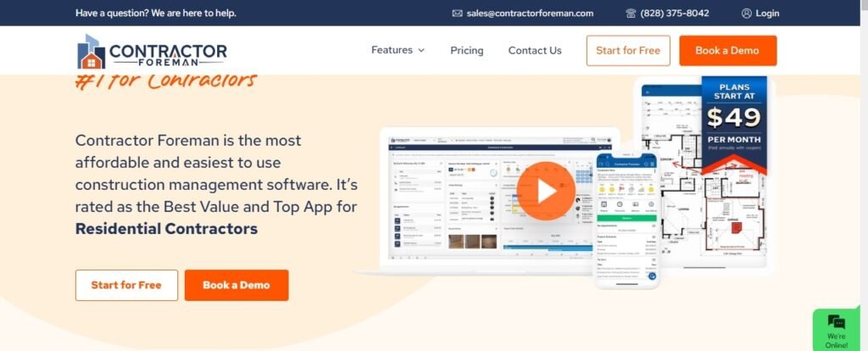Image resolution: width=868 pixels, height=351 pixels.
Task: Click Book a Demo in the header
Action: click(x=728, y=50)
